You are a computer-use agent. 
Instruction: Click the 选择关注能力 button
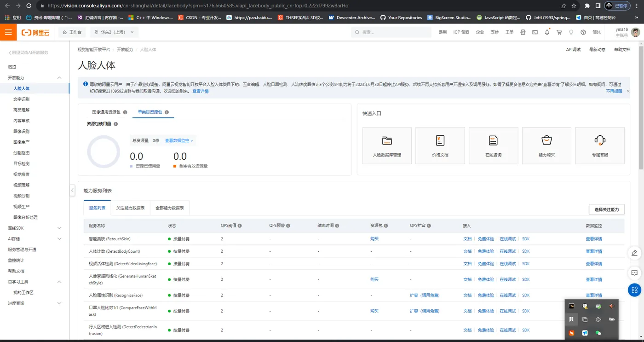(607, 209)
